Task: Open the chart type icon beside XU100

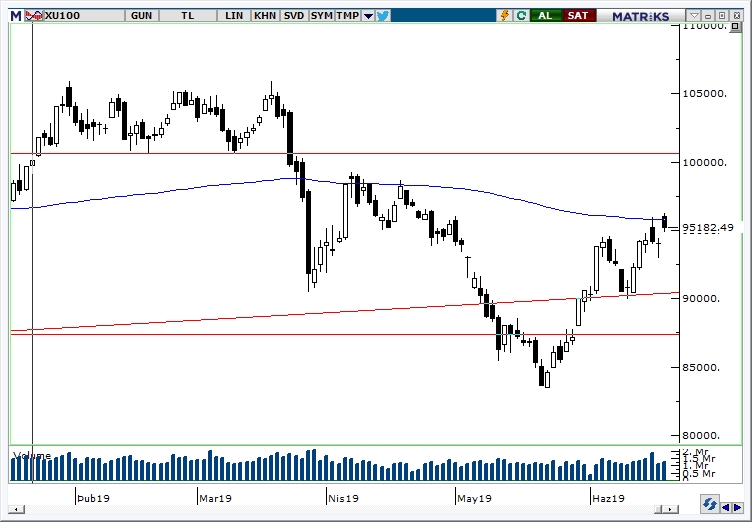Action: [33, 16]
